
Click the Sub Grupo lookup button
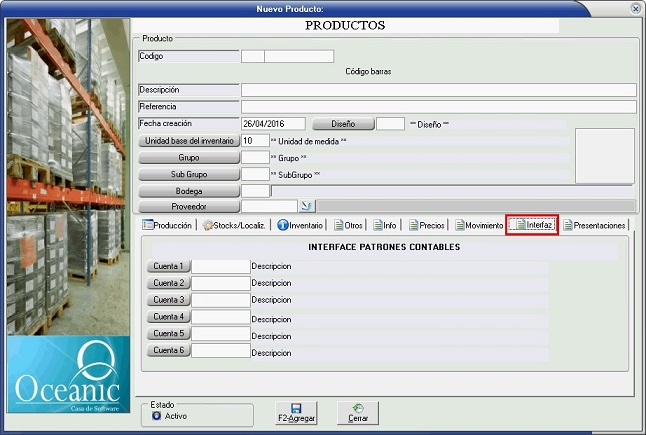189,175
